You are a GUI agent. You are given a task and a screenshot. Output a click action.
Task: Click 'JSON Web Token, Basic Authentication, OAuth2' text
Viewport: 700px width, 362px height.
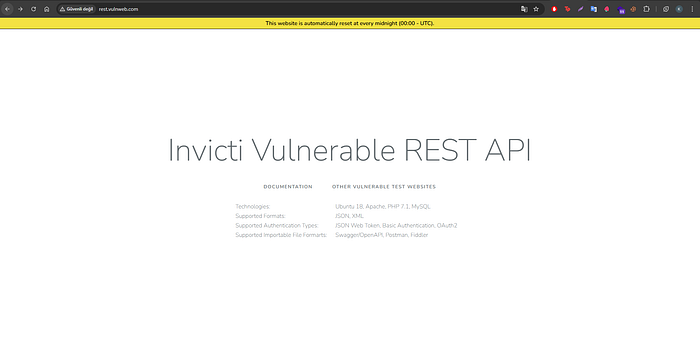(396, 225)
